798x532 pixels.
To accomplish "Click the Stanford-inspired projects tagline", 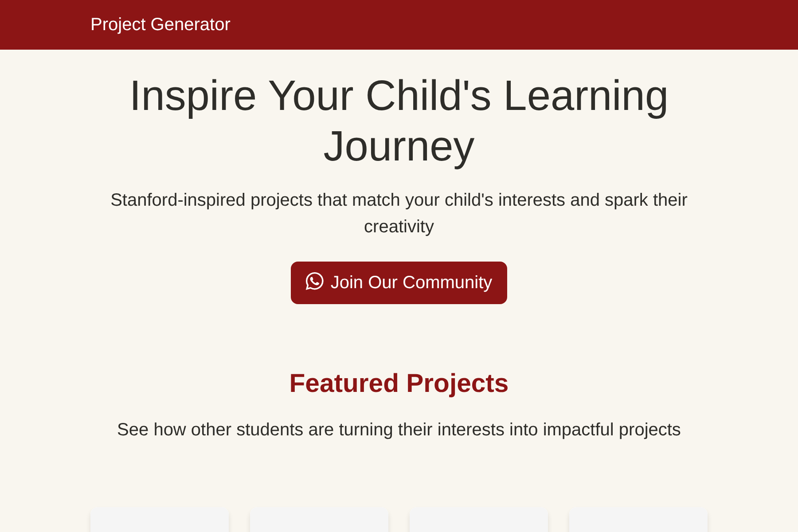I will point(399,212).
